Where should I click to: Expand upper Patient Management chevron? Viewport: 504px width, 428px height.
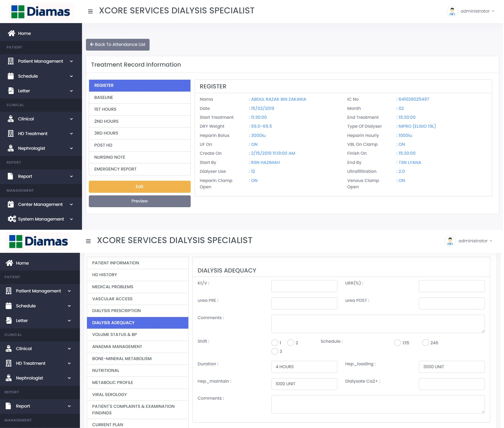click(x=71, y=61)
